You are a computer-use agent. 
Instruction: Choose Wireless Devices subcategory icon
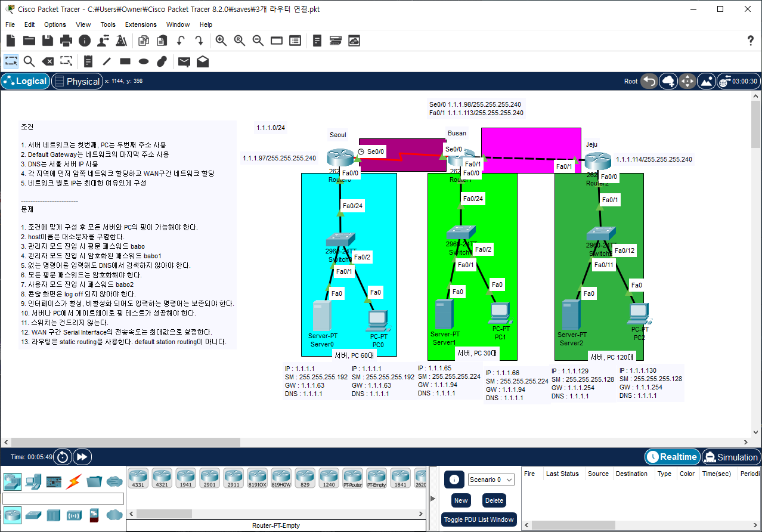[x=74, y=515]
